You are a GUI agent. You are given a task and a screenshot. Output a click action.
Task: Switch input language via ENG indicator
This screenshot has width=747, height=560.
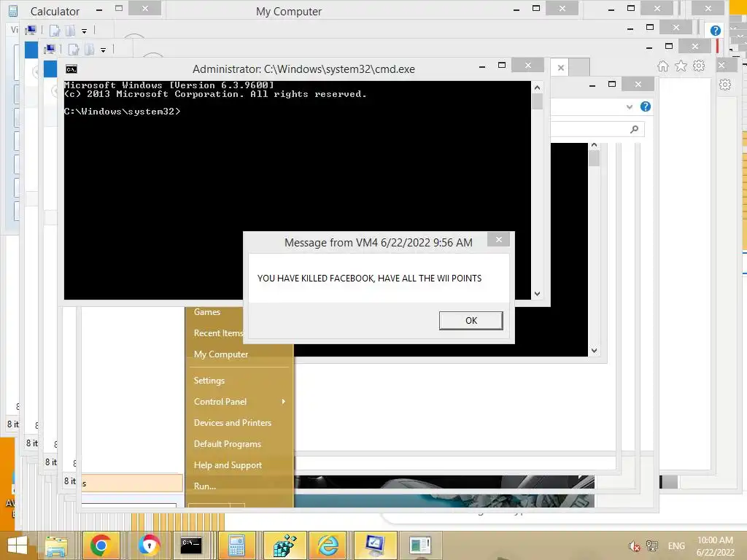pos(676,546)
